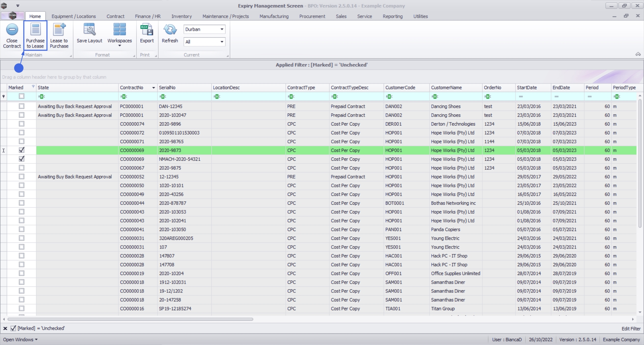644x345 pixels.
Task: Disable the [Marked] = 'Unchecked' filter checkbox
Action: tap(13, 328)
